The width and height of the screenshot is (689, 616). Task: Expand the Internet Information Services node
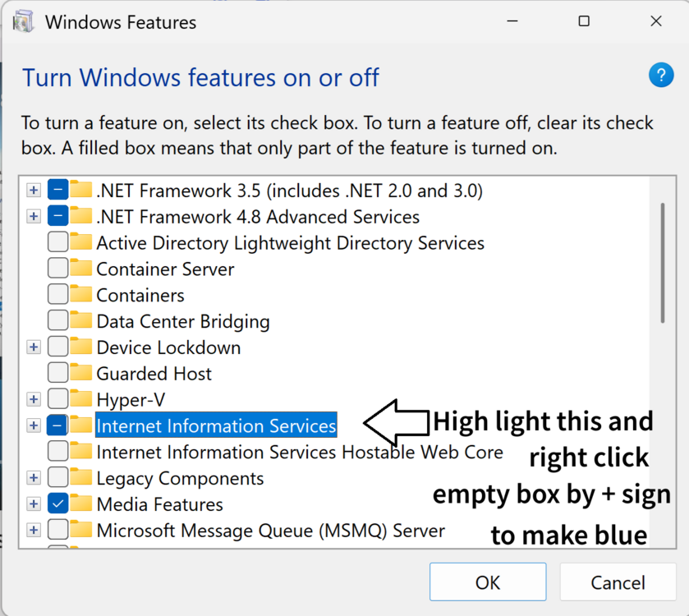33,425
